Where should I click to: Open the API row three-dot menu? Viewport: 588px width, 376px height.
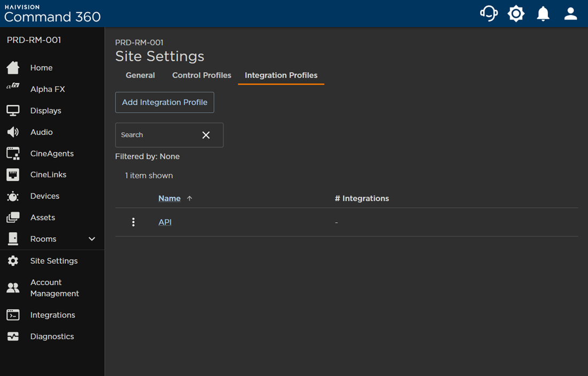coord(133,222)
